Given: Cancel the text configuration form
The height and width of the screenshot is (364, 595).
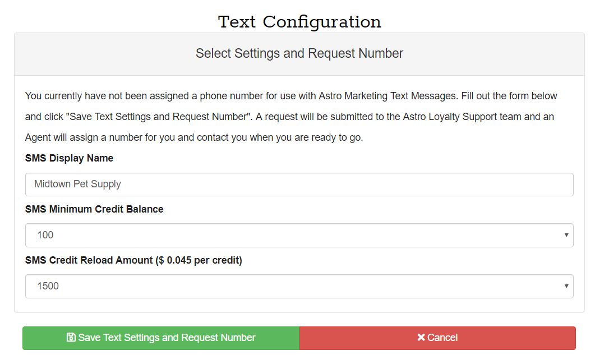Looking at the screenshot, I should 437,338.
